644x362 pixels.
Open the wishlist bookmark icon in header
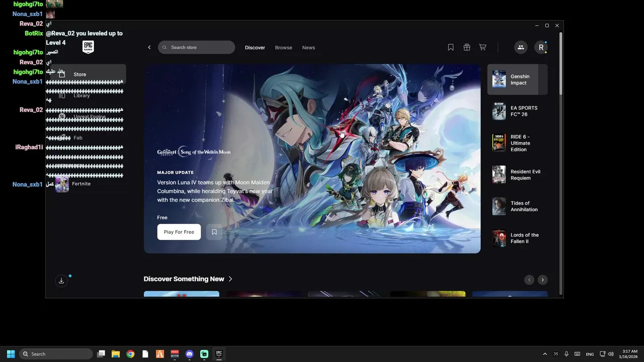451,47
